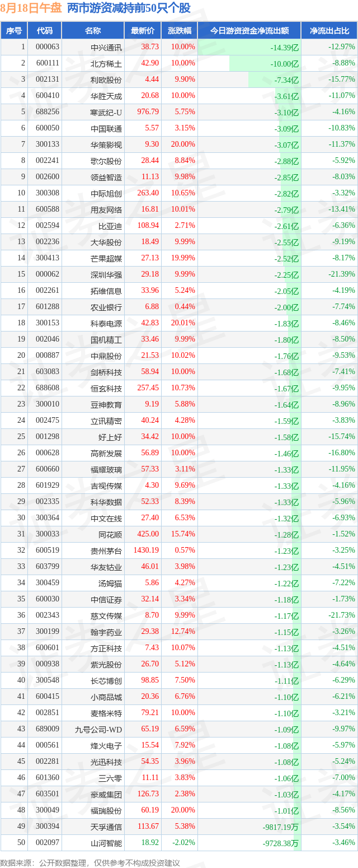
Task: Click the title 两市游资减持前50只个股
Action: point(129,8)
